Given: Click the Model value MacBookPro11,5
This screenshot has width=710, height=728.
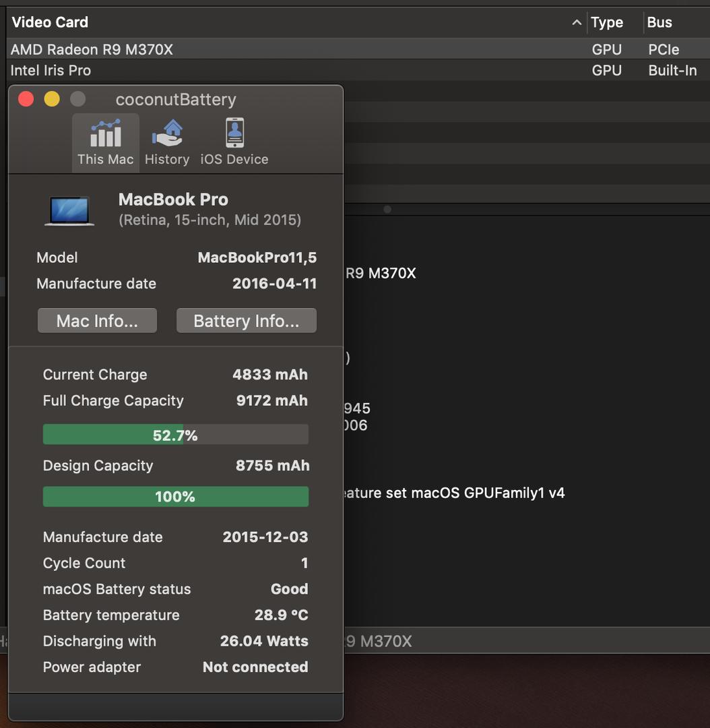Looking at the screenshot, I should click(257, 257).
